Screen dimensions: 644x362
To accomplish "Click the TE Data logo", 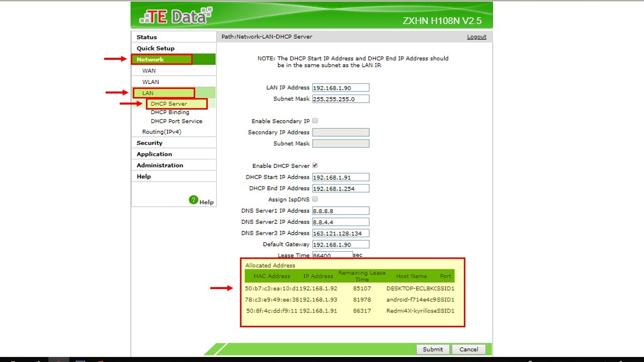I will (176, 16).
